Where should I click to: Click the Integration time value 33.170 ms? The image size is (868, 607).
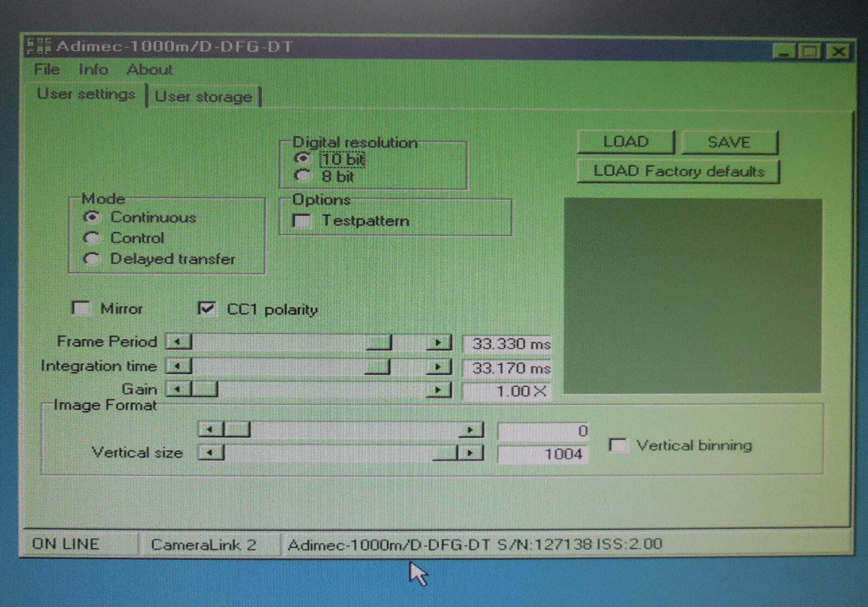click(x=507, y=369)
